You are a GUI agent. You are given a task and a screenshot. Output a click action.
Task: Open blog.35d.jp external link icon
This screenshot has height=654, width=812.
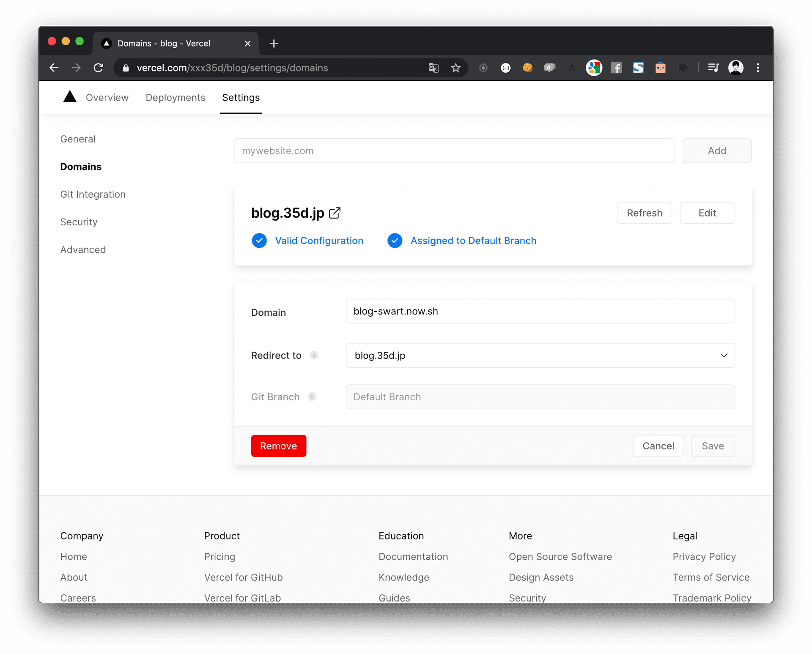pyautogui.click(x=335, y=213)
